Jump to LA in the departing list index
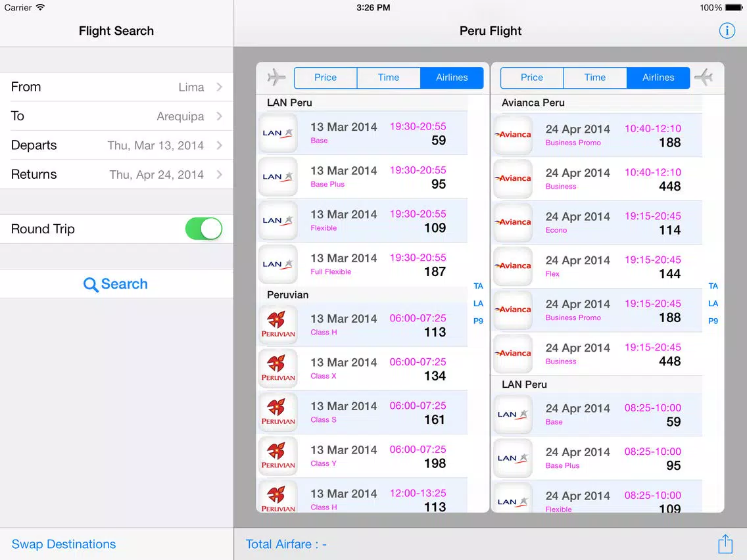 pyautogui.click(x=478, y=304)
